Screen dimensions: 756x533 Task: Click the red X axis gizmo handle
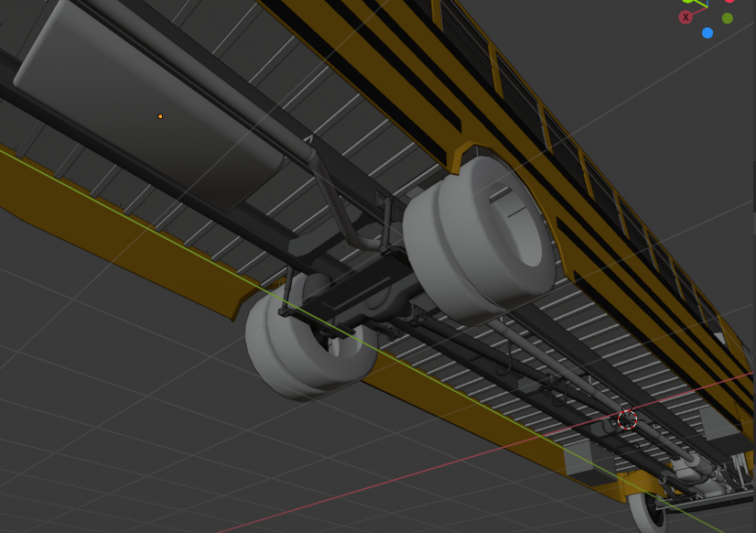[686, 17]
